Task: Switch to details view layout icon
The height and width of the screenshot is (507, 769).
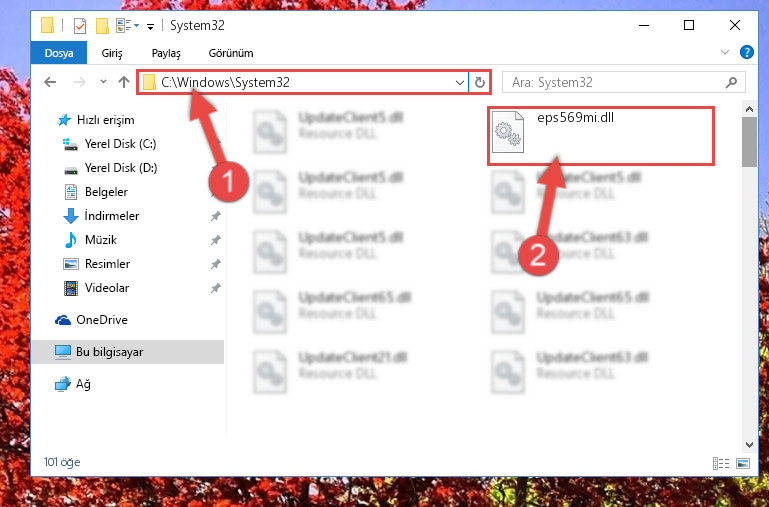Action: (x=720, y=463)
